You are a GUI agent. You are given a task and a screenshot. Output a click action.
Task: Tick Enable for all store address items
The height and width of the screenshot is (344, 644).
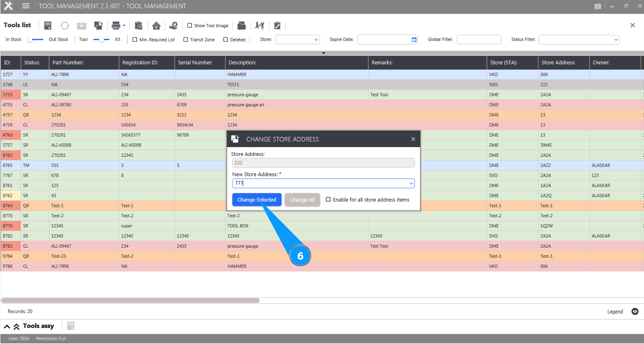coord(328,200)
